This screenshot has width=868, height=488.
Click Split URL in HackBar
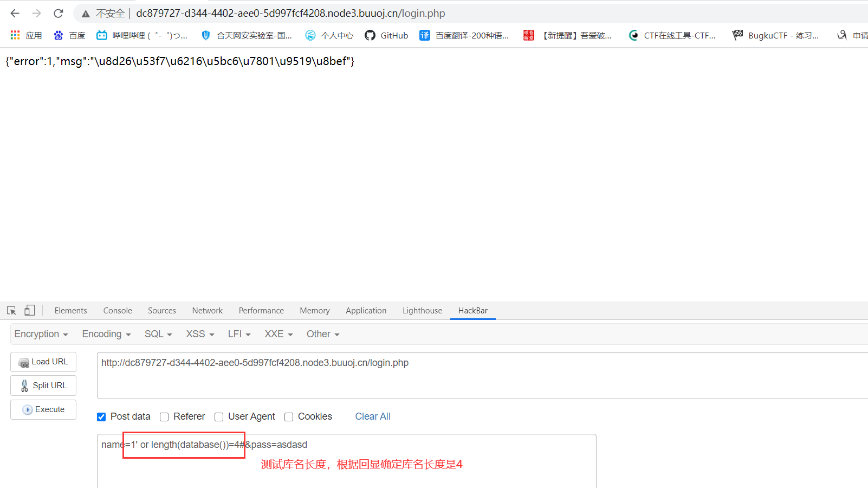coord(43,386)
